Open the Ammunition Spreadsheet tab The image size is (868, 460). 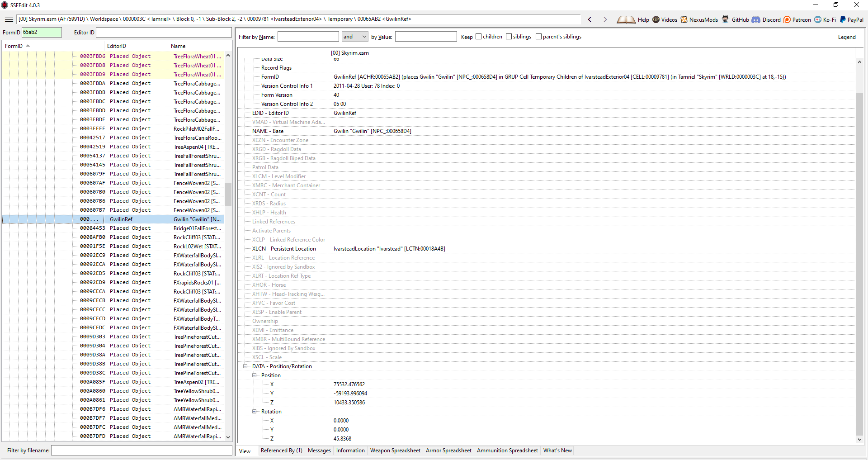tap(507, 451)
